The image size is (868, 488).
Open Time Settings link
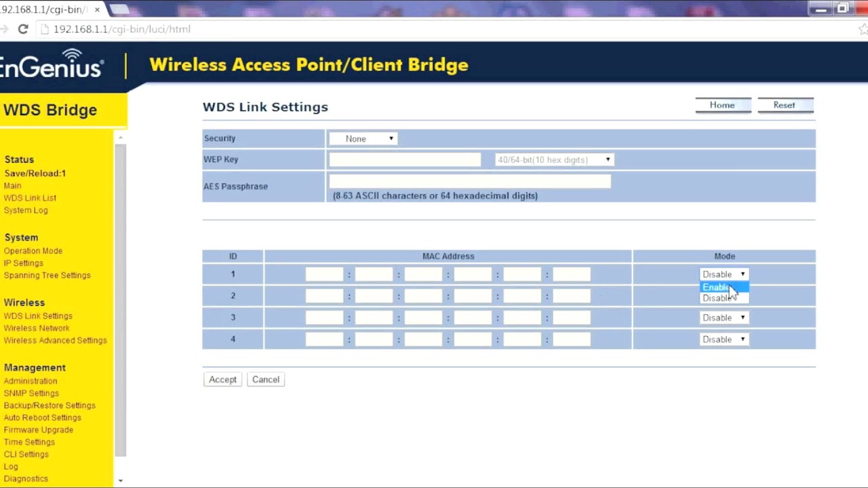[x=29, y=442]
